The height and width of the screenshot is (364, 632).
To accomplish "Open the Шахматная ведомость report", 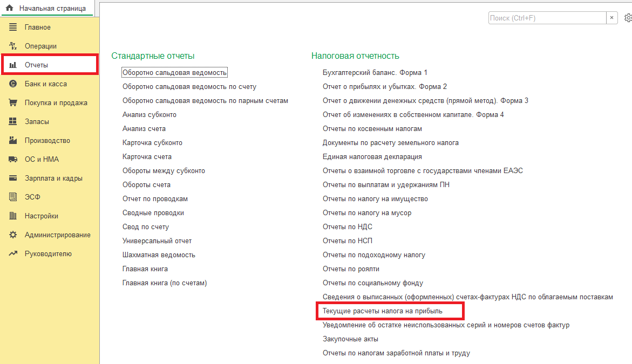I will [159, 255].
